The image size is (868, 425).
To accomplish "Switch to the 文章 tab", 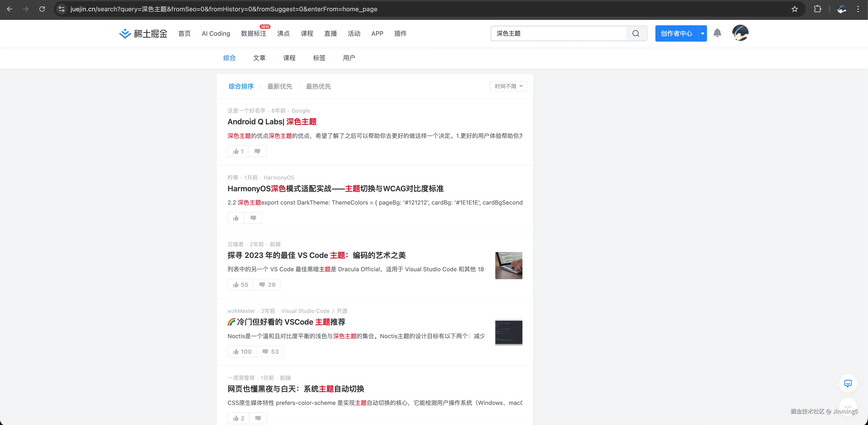I will coord(259,58).
